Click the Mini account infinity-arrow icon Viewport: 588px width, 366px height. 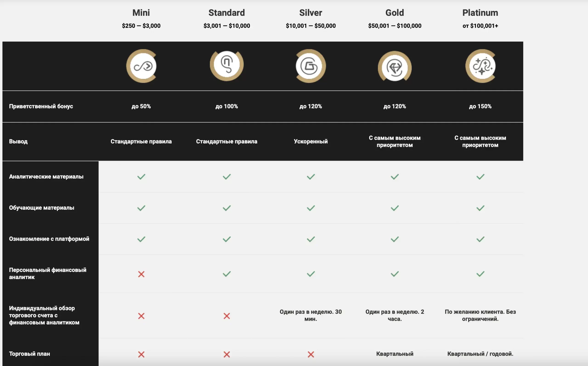click(141, 66)
